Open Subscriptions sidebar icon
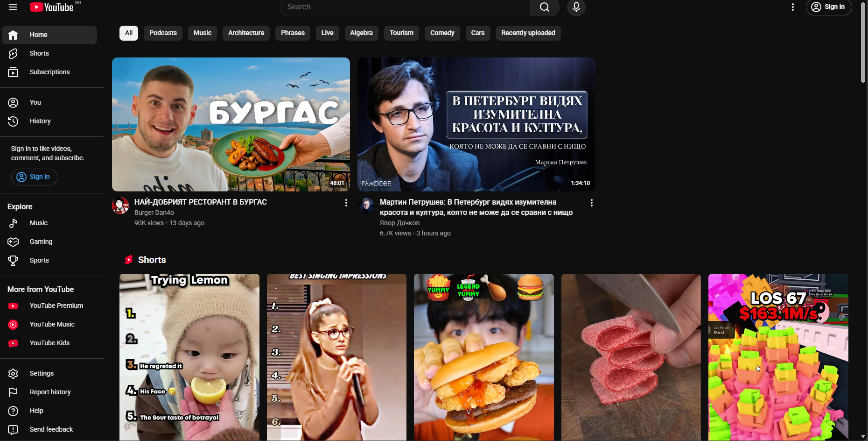Viewport: 868px width, 441px height. 13,72
